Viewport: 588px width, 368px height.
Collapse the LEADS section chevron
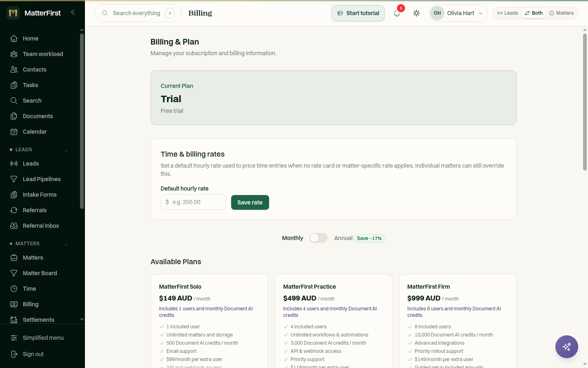coord(66,150)
